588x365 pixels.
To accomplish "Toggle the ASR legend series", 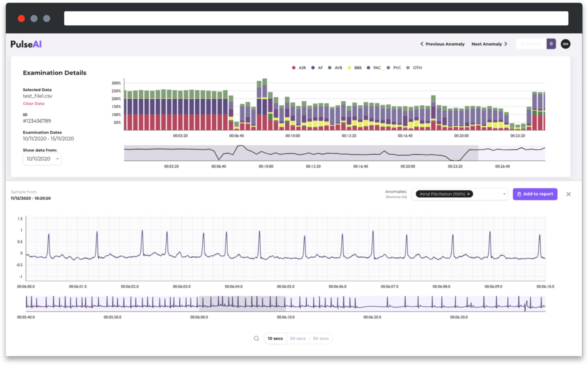I will click(299, 68).
